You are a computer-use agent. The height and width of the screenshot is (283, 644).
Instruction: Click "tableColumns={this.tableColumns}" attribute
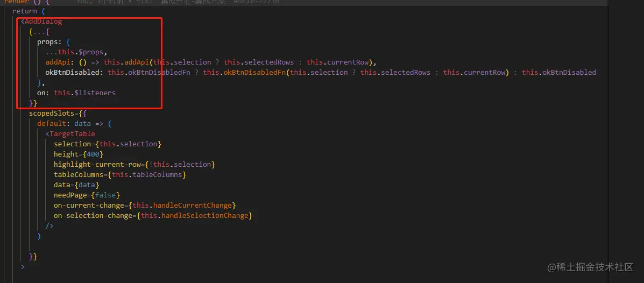click(120, 175)
